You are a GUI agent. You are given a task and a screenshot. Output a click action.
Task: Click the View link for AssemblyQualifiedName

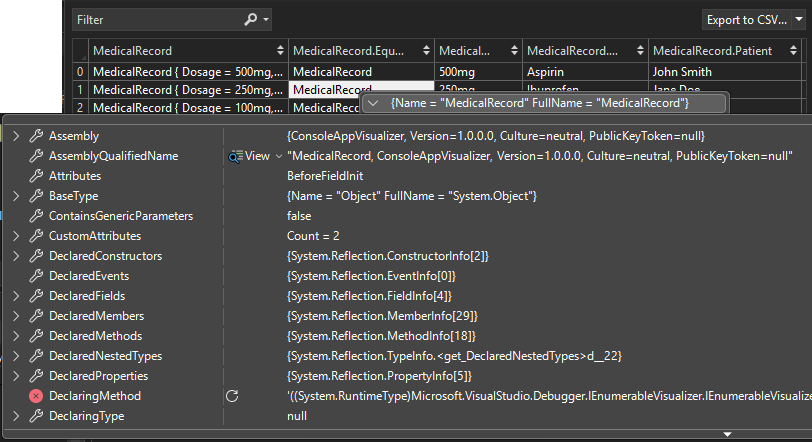click(x=257, y=156)
